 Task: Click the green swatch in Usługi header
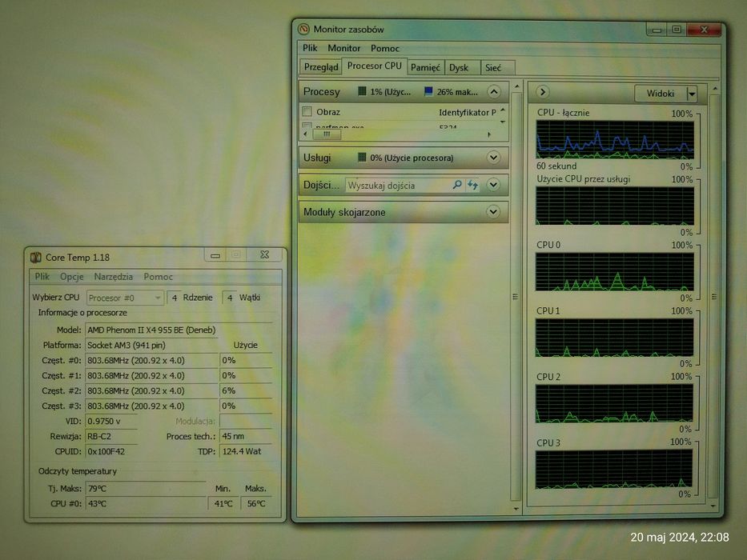click(362, 157)
